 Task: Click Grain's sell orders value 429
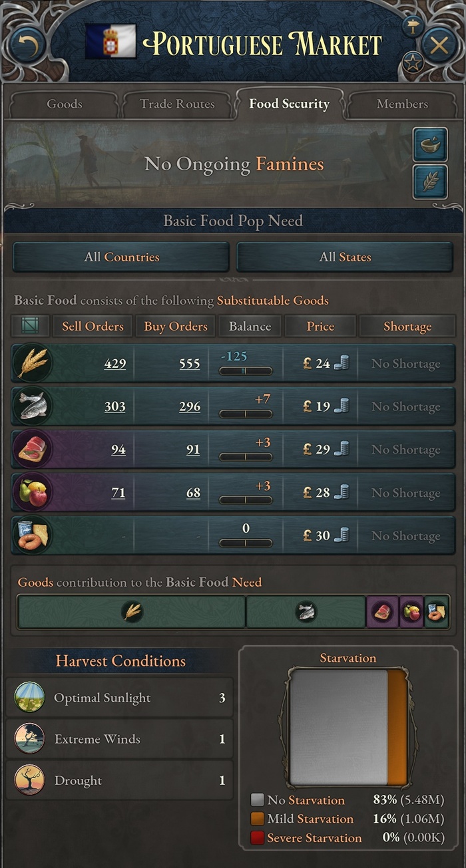tap(115, 364)
